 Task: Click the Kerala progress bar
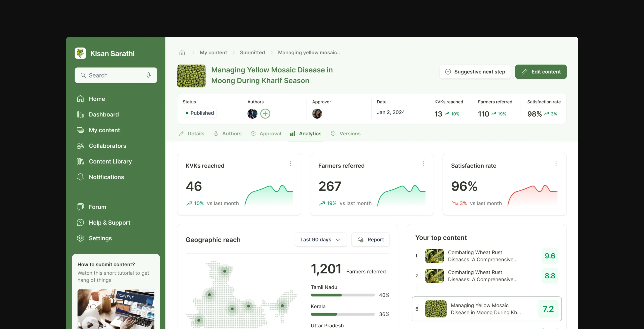(x=343, y=314)
